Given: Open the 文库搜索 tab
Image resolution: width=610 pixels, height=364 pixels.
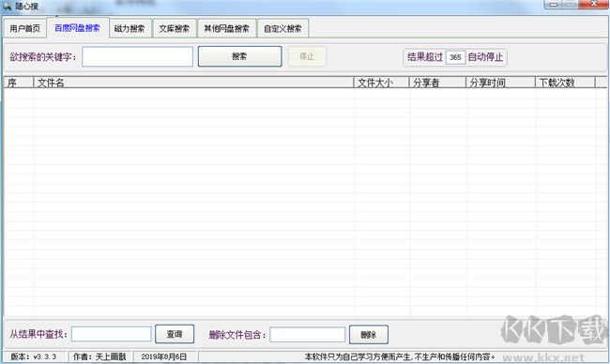Looking at the screenshot, I should pyautogui.click(x=175, y=28).
